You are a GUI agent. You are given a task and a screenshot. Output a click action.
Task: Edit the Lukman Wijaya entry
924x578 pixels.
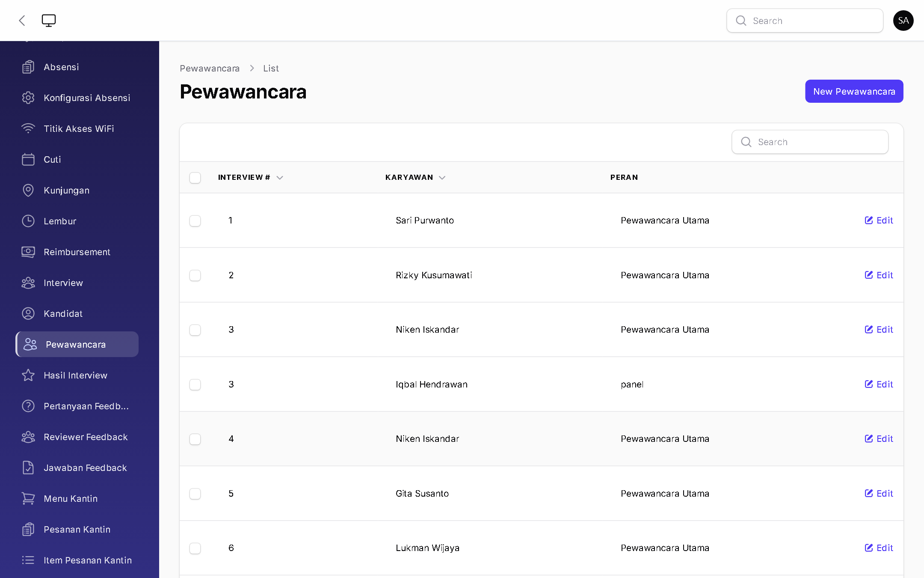coord(879,548)
